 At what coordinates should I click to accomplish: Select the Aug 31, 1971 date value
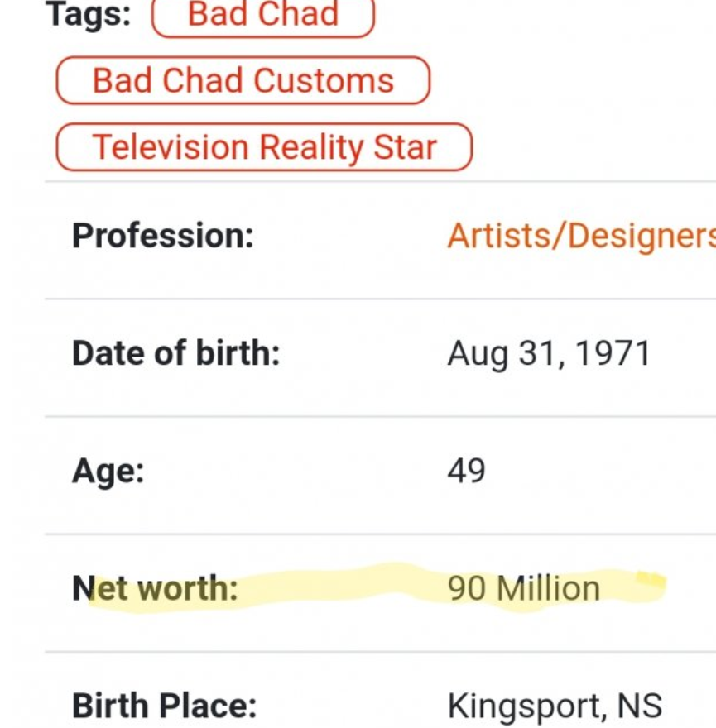click(x=549, y=353)
